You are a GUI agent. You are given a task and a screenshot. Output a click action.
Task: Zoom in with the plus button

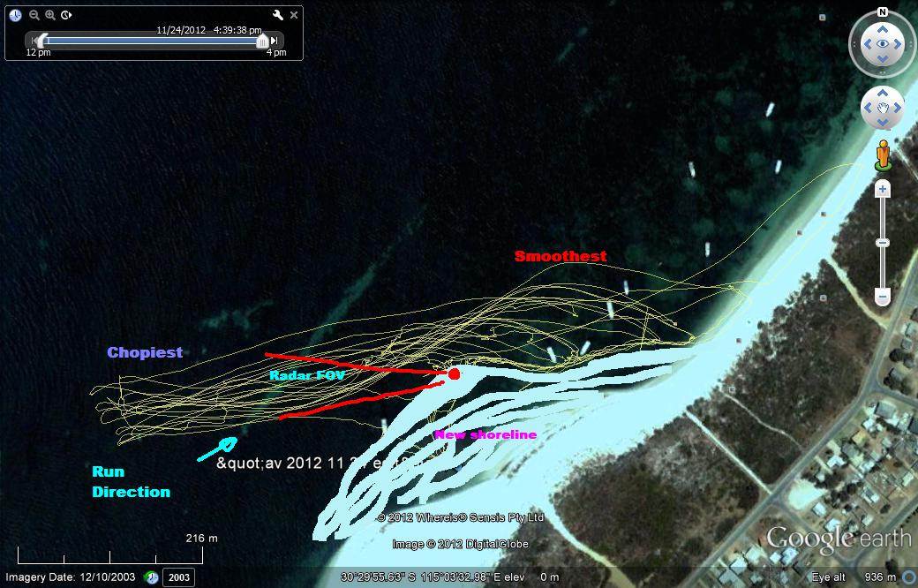pyautogui.click(x=882, y=190)
